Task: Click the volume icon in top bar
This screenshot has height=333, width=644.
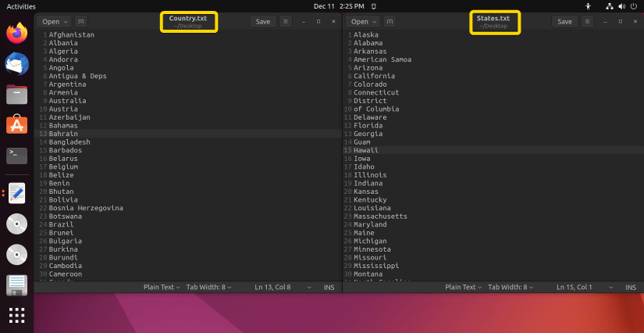Action: coord(621,6)
